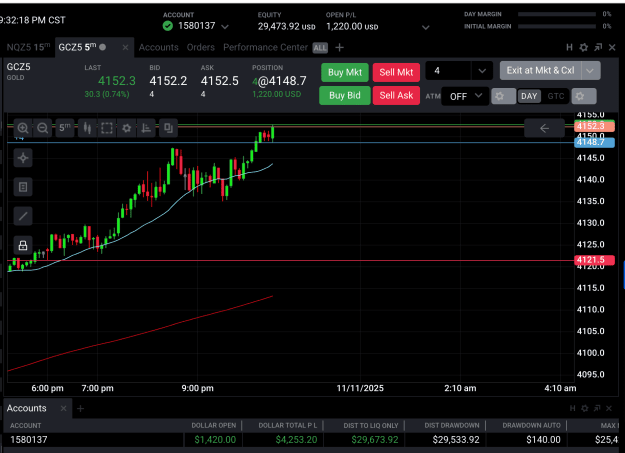Expand Exit at Mkt & Cxl options arrow
The width and height of the screenshot is (625, 453).
coord(590,71)
